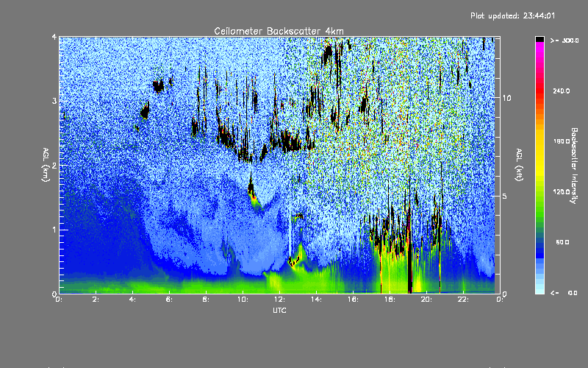Click the "10" kft tick on right axis
This screenshot has height=368, width=588.
(506, 98)
